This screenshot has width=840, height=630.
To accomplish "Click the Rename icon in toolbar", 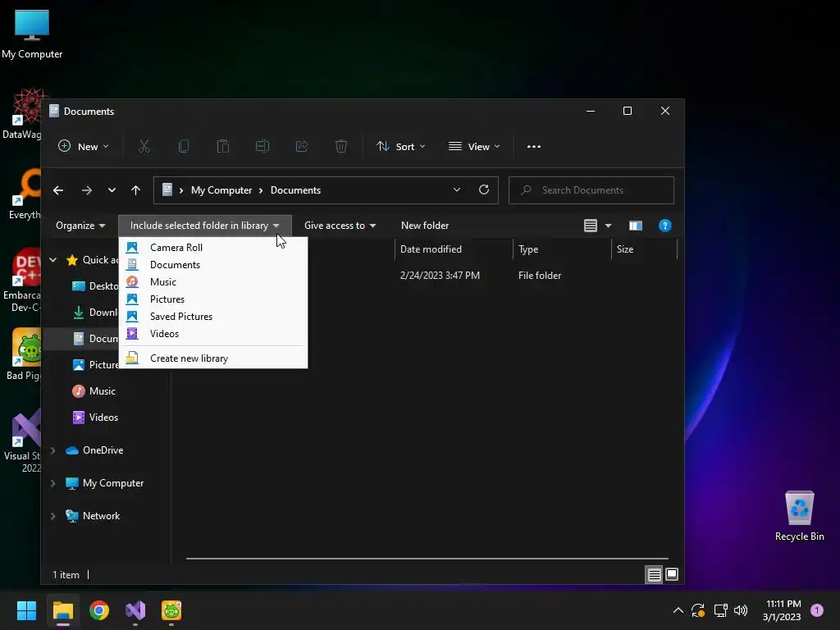I will click(x=262, y=146).
